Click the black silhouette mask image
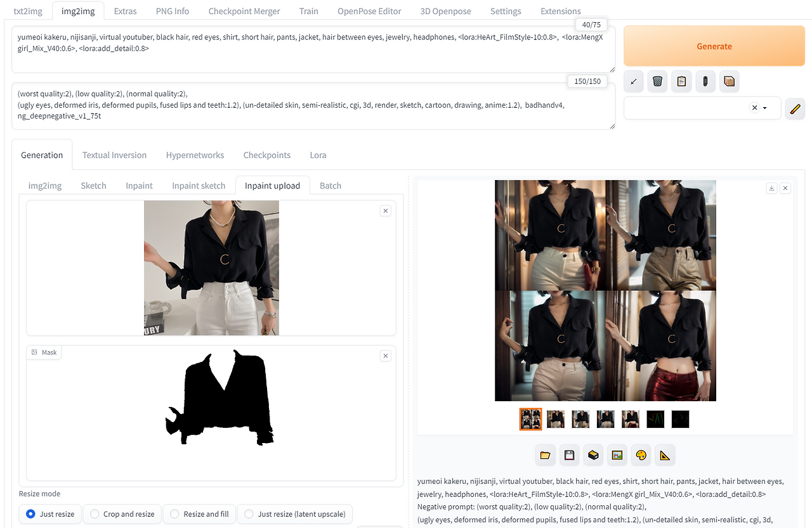812x528 pixels. (220, 397)
